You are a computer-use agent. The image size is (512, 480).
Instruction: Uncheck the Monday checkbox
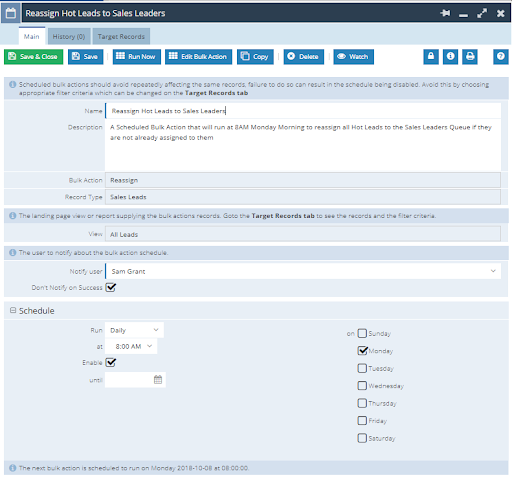362,351
